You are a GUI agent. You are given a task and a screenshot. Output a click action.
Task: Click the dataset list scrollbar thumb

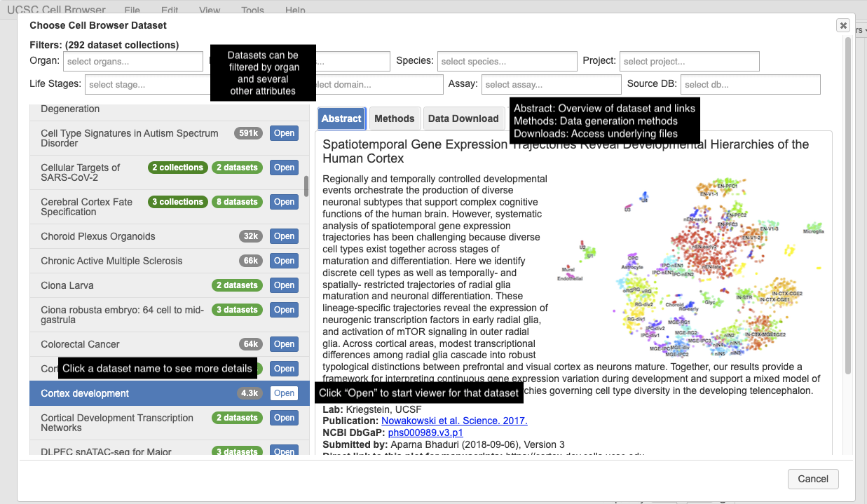(x=306, y=186)
